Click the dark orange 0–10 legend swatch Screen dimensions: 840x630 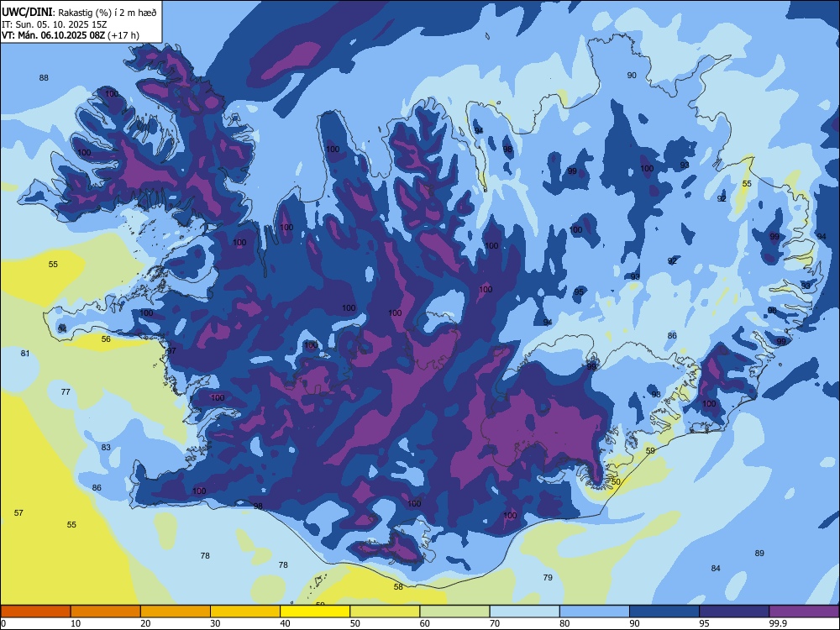36,612
